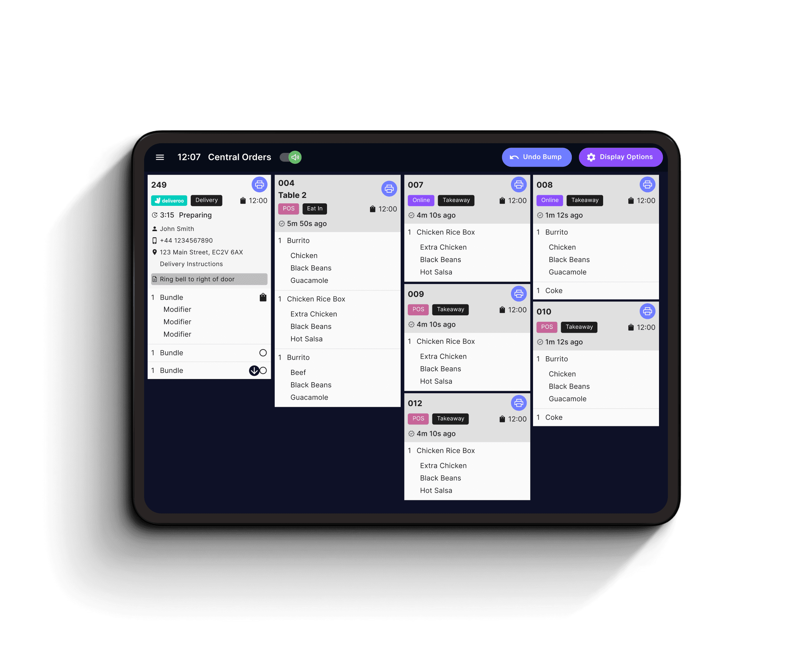Open Display Options settings

[x=618, y=157]
